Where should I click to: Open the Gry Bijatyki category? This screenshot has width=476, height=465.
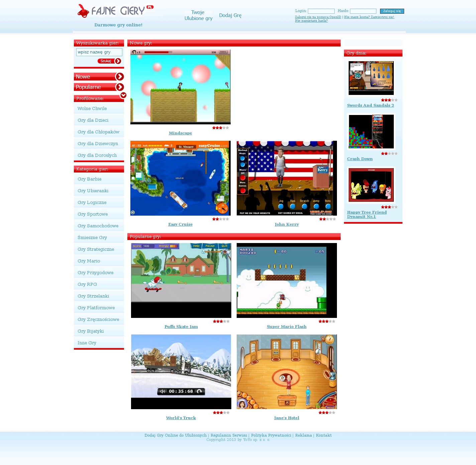99,331
